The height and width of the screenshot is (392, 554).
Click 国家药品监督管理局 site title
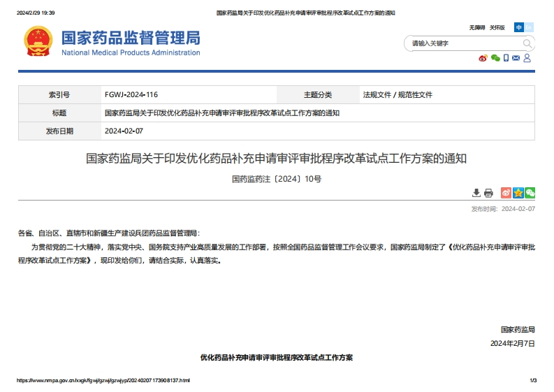coord(131,37)
